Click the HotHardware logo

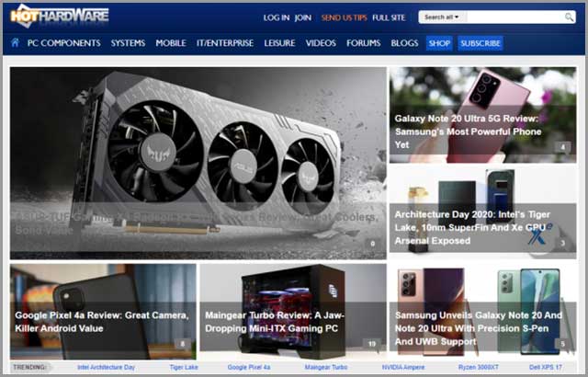60,16
